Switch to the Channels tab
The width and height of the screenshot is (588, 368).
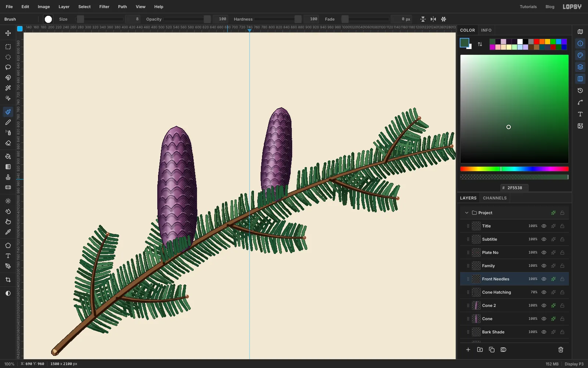coord(495,198)
